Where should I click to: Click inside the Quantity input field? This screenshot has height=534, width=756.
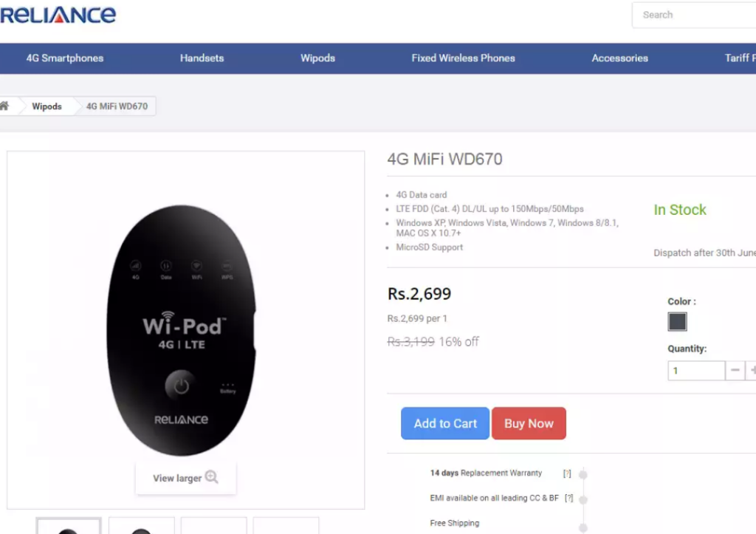coord(696,370)
